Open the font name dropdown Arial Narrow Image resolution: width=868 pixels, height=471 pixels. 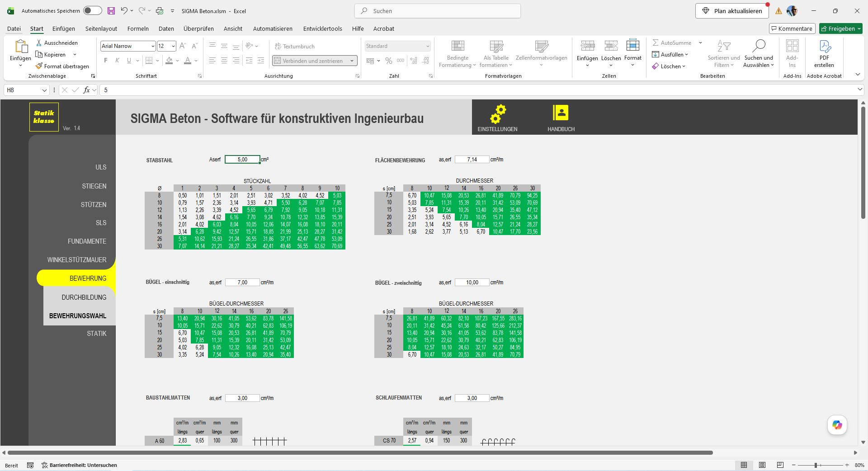point(153,46)
